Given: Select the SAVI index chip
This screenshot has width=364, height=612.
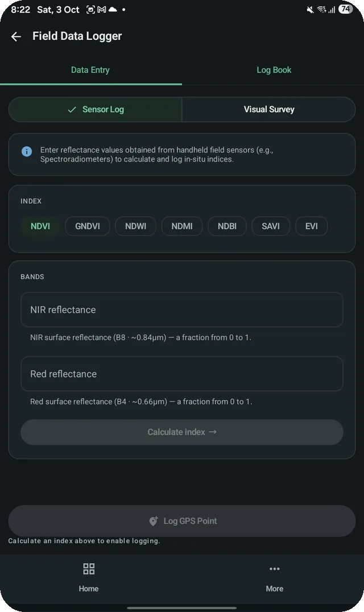Looking at the screenshot, I should click(x=271, y=226).
